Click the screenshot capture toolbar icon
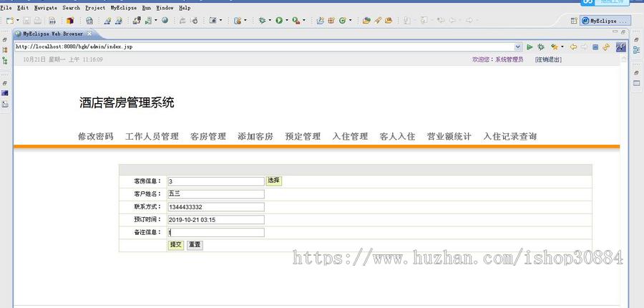644x308 pixels. 213,20
